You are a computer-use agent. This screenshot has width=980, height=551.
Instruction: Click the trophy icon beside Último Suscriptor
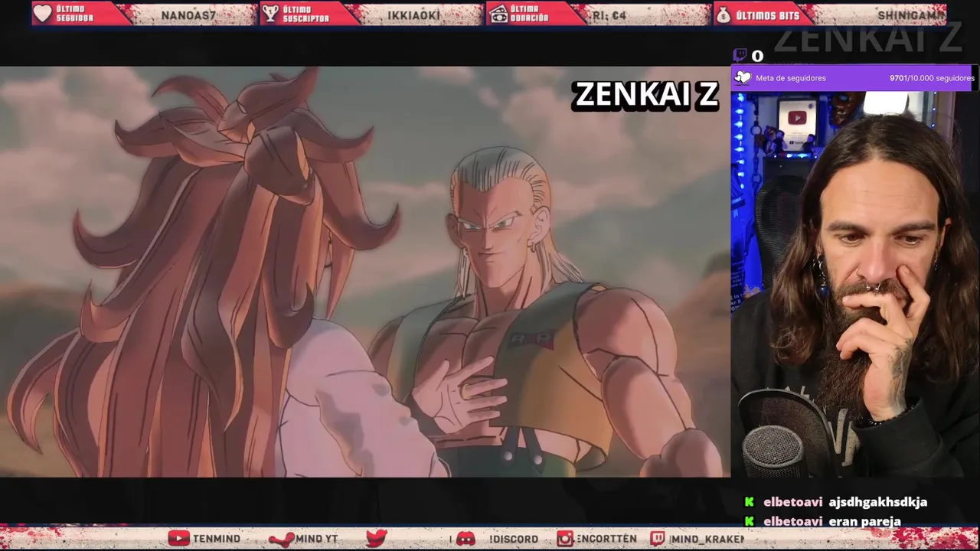(x=270, y=14)
